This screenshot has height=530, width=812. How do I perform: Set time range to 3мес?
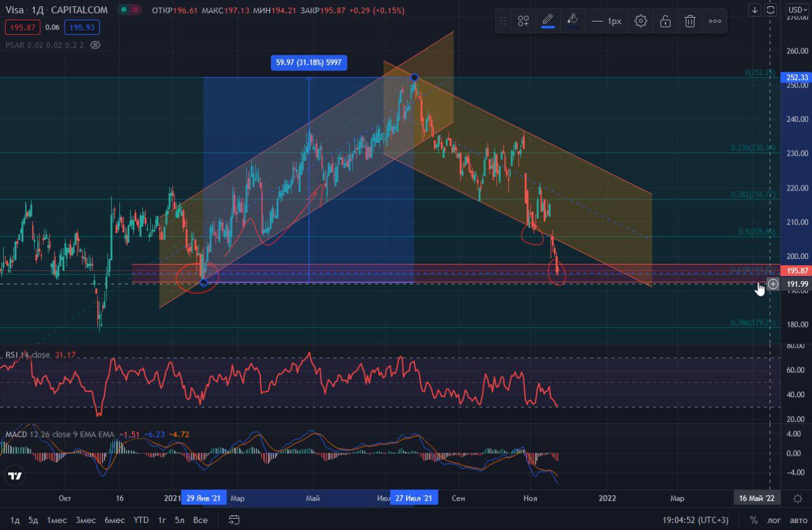pos(86,520)
